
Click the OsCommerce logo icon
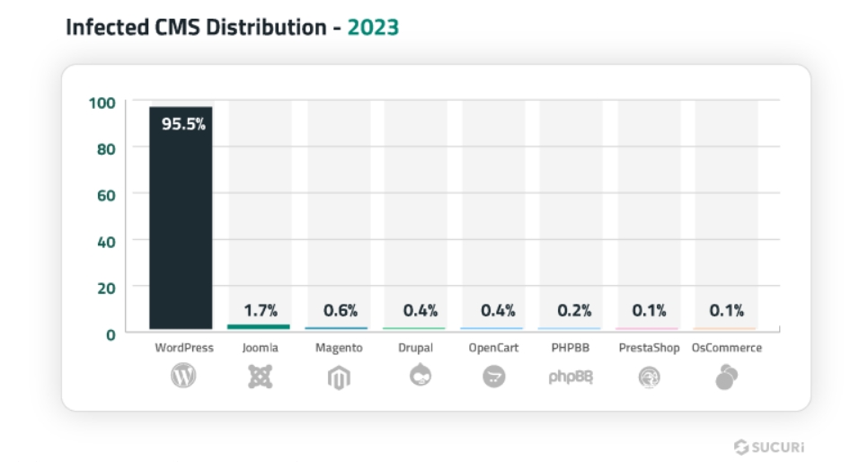(x=726, y=378)
